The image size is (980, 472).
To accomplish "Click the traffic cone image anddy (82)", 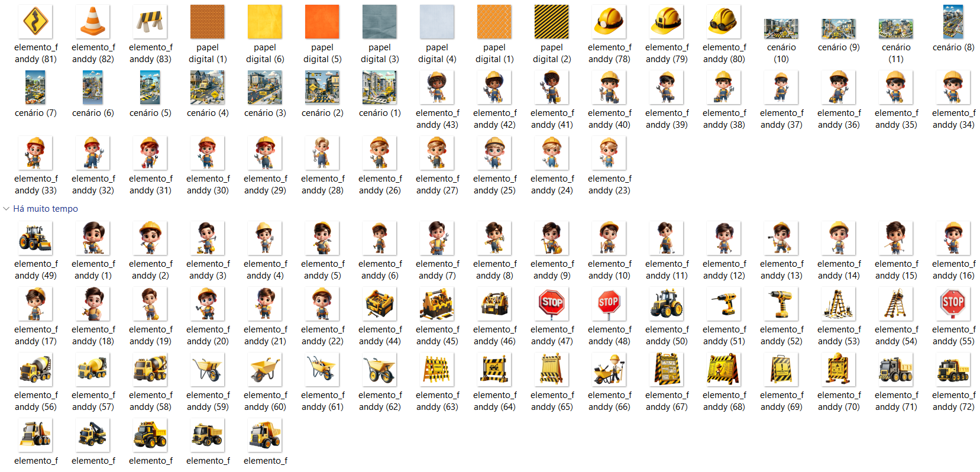I will (x=93, y=22).
